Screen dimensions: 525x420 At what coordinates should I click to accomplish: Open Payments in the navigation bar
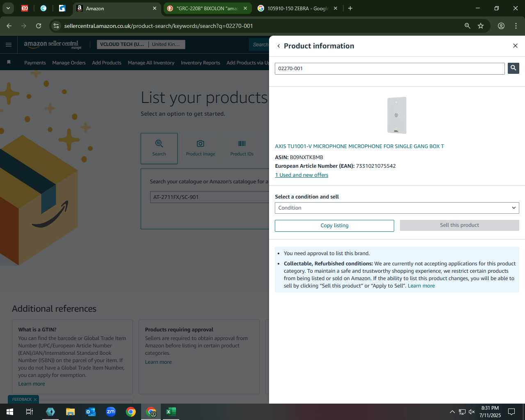[35, 63]
